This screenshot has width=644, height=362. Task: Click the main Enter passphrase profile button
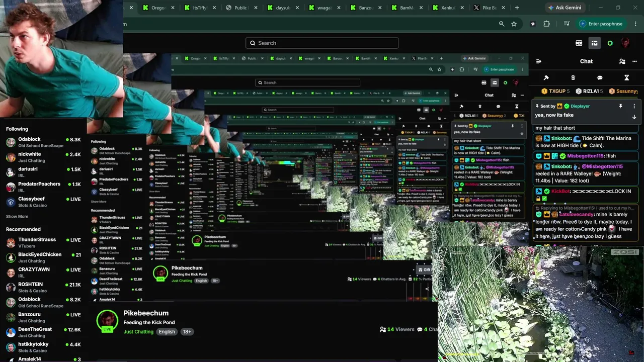(x=602, y=24)
